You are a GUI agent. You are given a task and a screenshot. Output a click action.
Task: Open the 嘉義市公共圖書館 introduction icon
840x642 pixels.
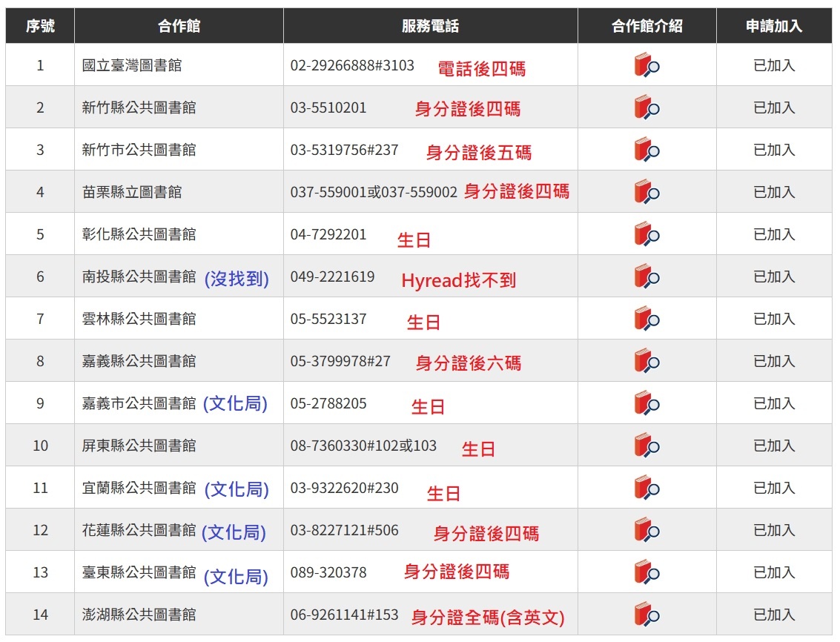646,403
